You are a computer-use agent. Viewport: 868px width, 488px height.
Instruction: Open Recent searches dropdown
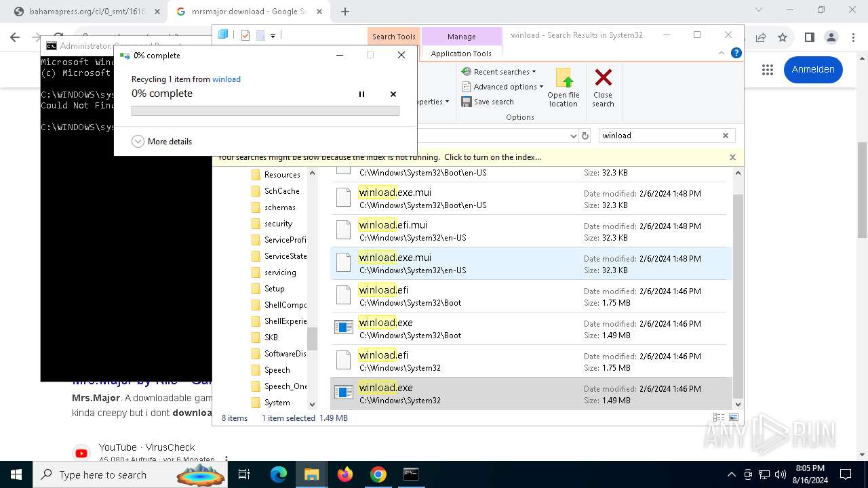(499, 72)
